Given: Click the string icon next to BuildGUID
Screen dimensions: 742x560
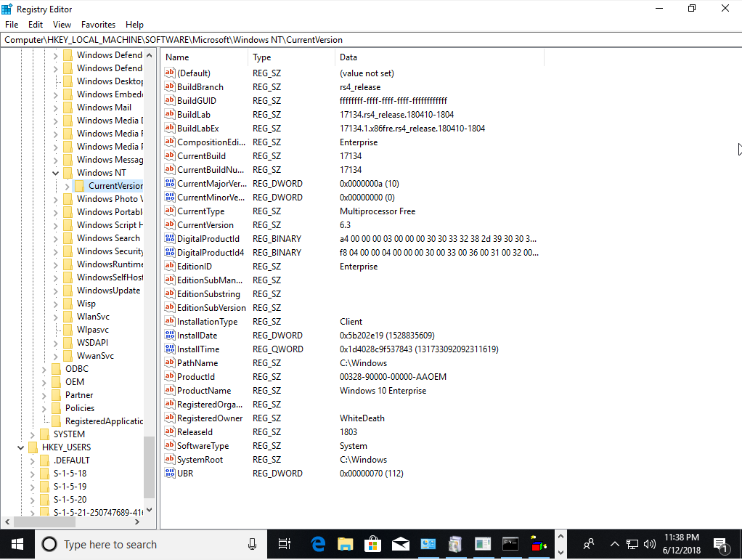Looking at the screenshot, I should (x=169, y=100).
